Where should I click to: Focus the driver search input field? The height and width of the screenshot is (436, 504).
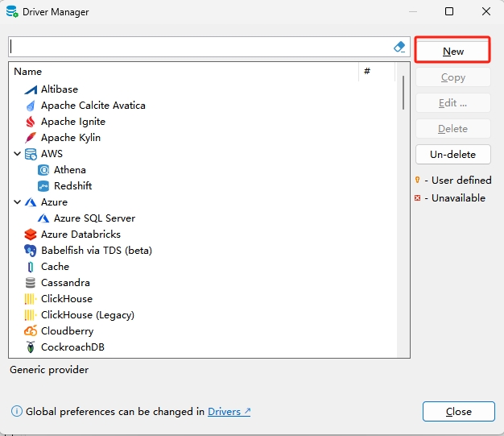pyautogui.click(x=200, y=47)
